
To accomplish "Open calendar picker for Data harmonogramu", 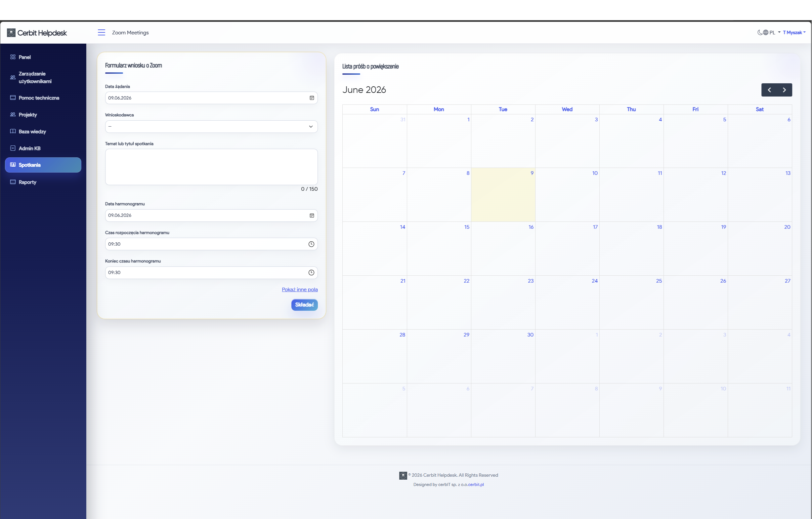I will point(312,216).
